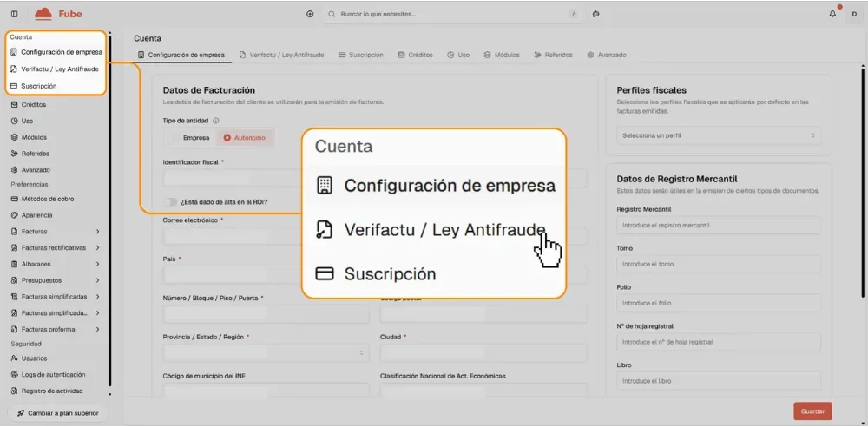This screenshot has width=868, height=427.
Task: Open Referidos icon in the sidebar
Action: point(15,154)
